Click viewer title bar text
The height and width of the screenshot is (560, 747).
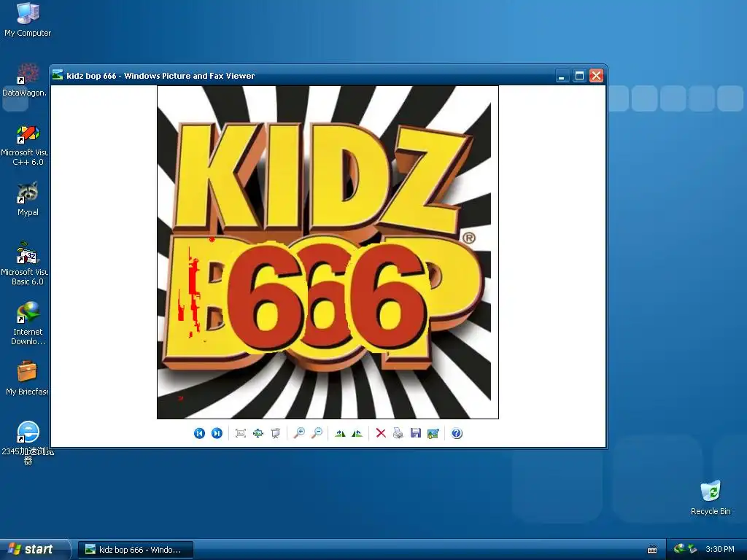[160, 76]
